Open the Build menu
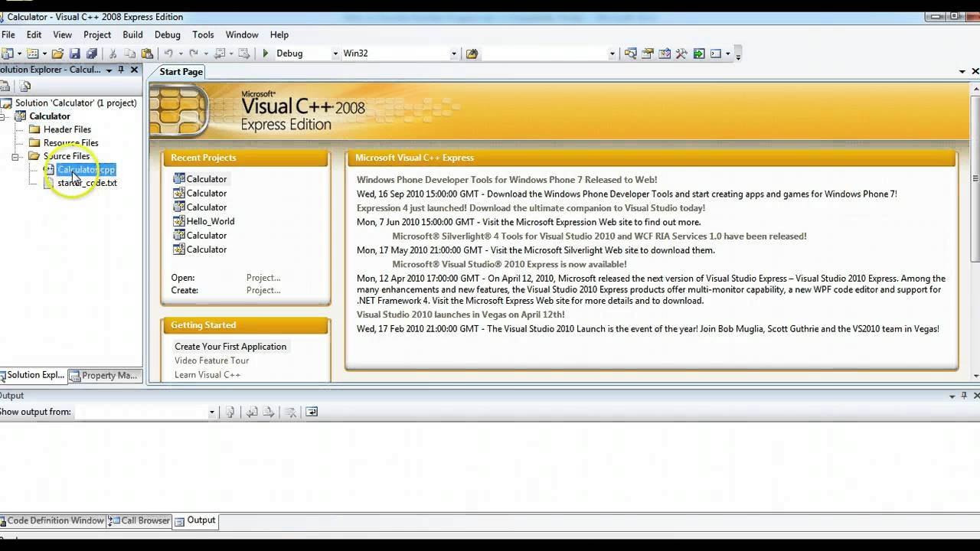The image size is (980, 551). click(x=132, y=34)
